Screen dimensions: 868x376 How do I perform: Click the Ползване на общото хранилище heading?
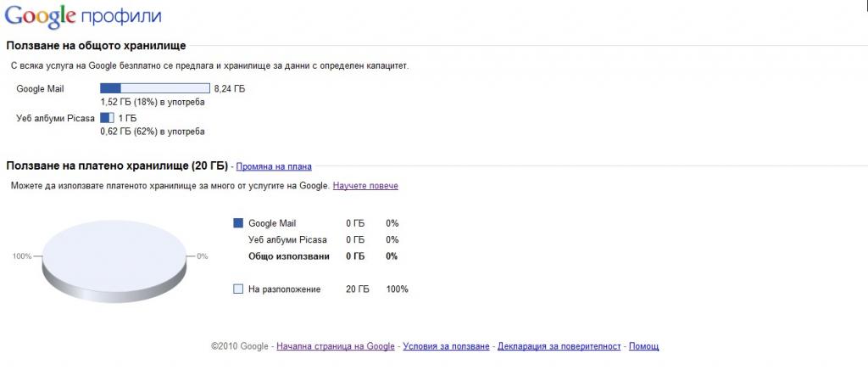coord(96,45)
